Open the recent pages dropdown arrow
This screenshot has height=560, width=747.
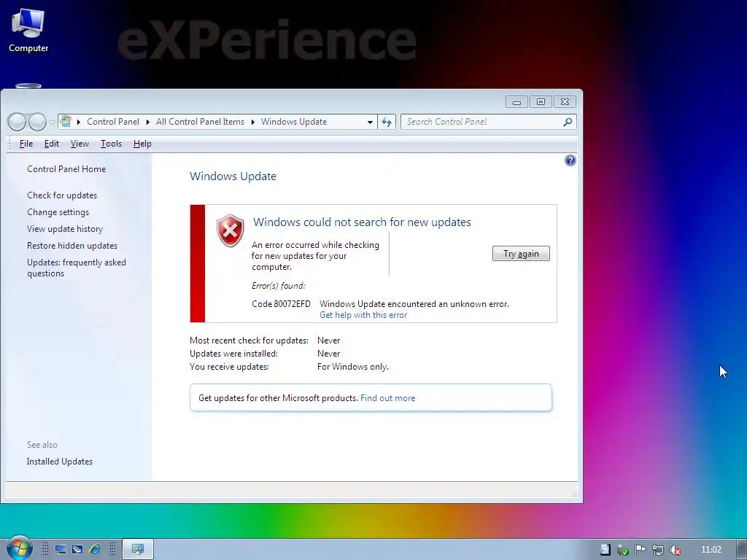(52, 122)
